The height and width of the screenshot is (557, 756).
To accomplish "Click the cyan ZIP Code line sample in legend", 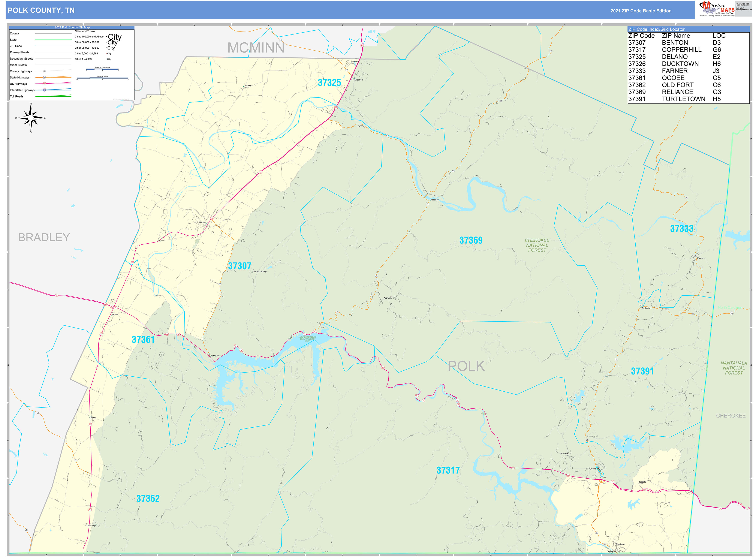I will pyautogui.click(x=53, y=46).
